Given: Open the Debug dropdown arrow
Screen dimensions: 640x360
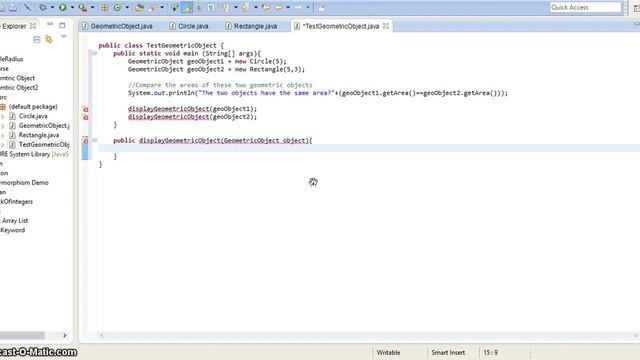Looking at the screenshot, I should [52, 7].
